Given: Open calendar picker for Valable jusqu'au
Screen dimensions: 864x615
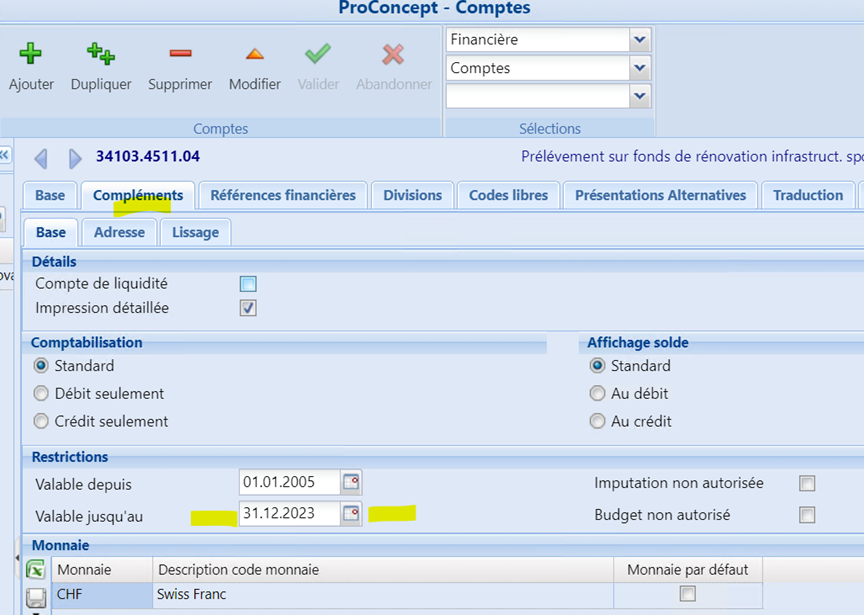Looking at the screenshot, I should (352, 514).
